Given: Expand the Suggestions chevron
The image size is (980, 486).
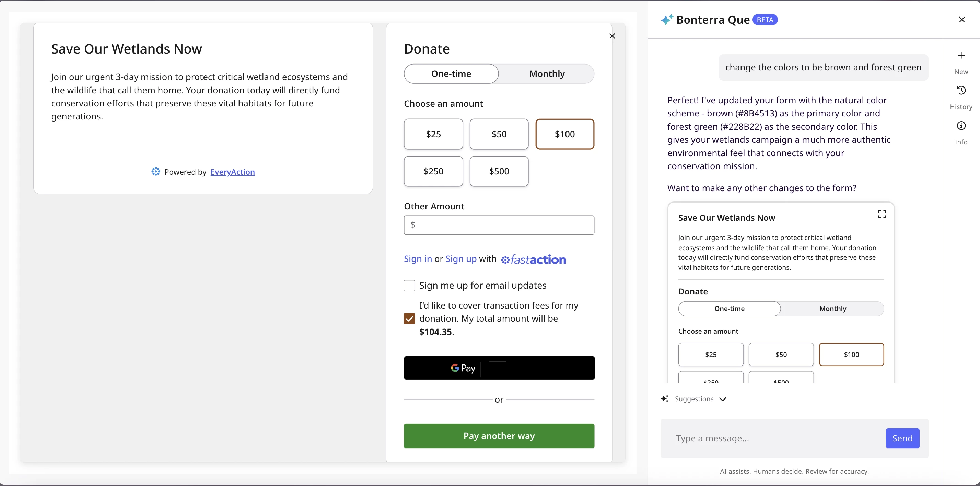Looking at the screenshot, I should click(x=723, y=399).
